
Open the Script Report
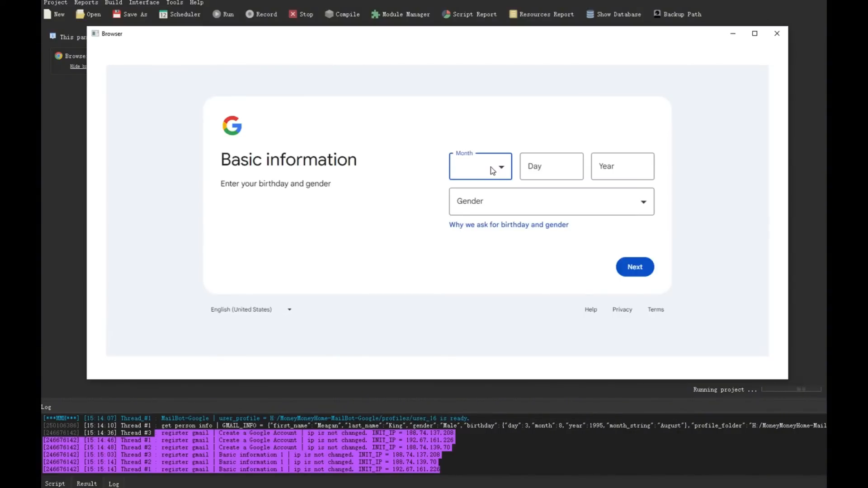click(x=446, y=14)
